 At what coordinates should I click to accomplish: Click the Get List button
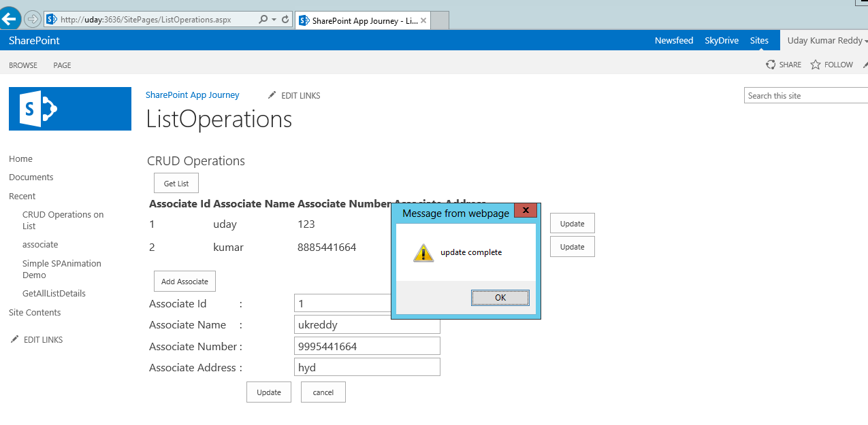[176, 184]
